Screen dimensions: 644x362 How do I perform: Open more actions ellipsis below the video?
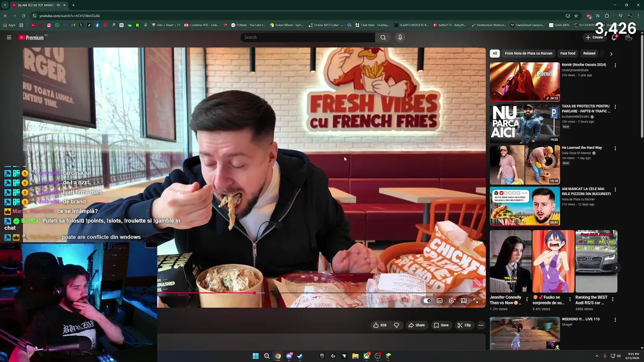(481, 325)
